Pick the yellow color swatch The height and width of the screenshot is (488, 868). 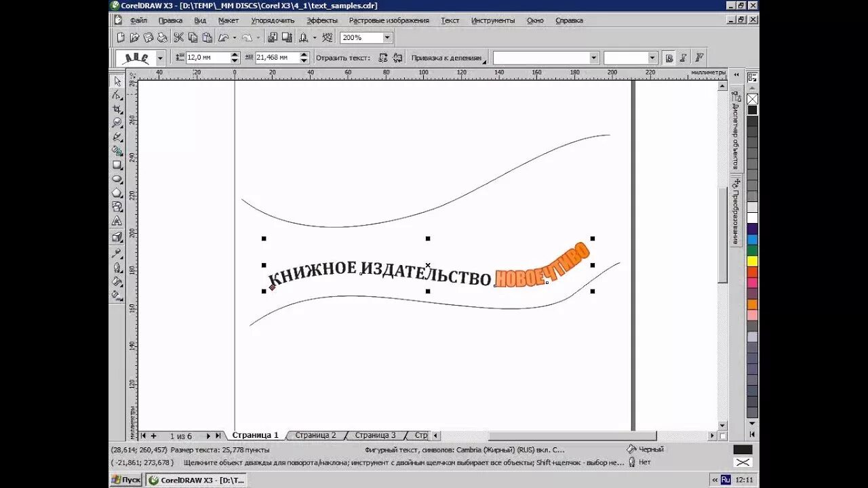coord(752,261)
